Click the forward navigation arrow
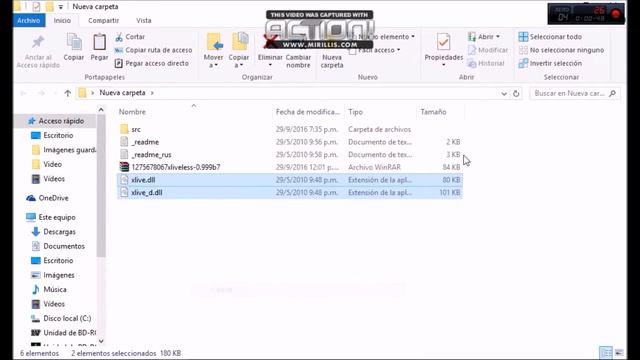Viewport: 640px width, 360px height. point(41,93)
